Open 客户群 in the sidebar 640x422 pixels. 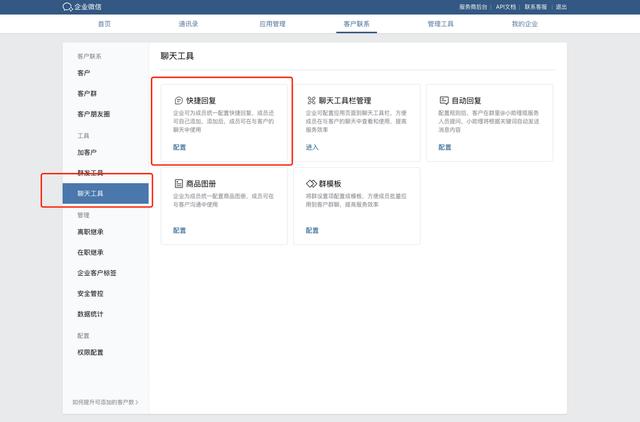tap(87, 93)
